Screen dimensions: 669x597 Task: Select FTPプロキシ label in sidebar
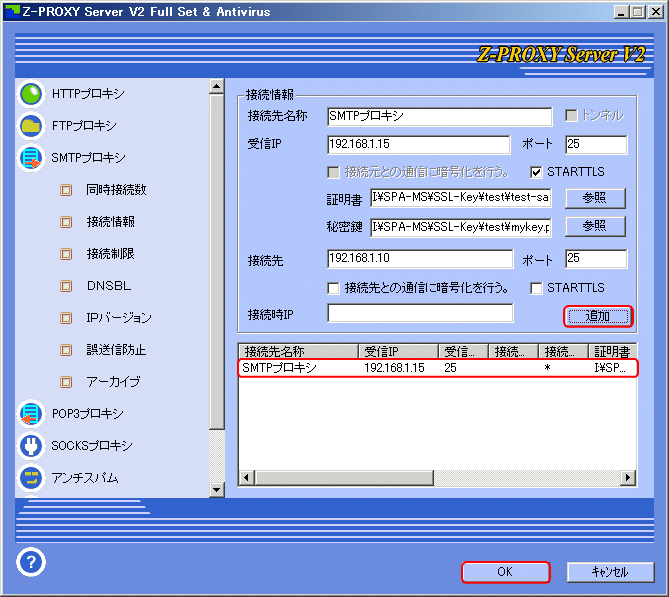[84, 125]
